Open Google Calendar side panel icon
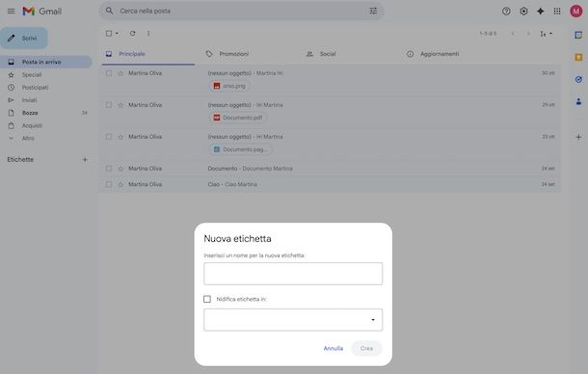The image size is (588, 374). coord(578,35)
